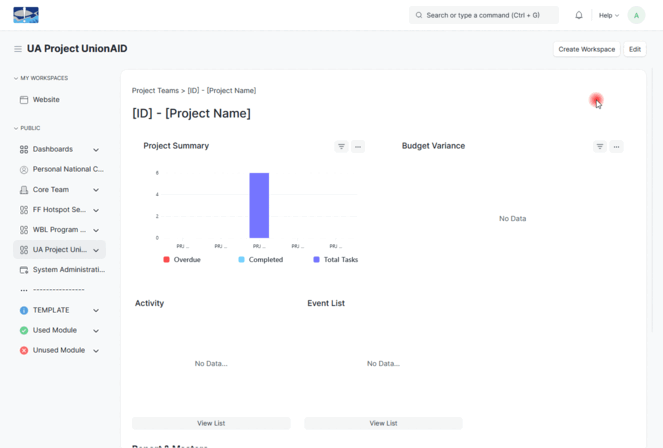Open the Help dropdown menu
663x448 pixels.
click(608, 15)
